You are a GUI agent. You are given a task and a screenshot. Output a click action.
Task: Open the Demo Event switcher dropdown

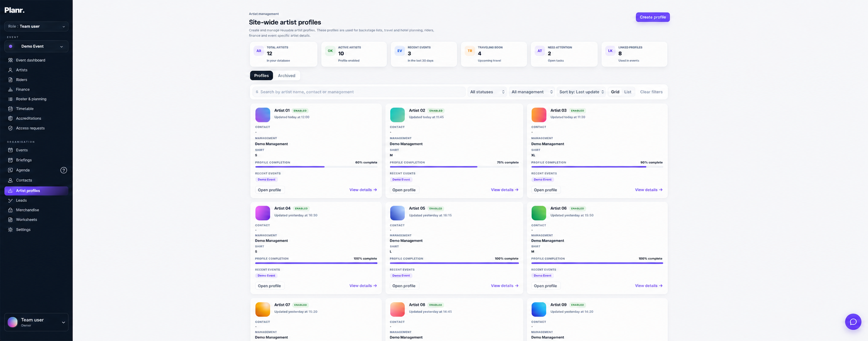click(36, 46)
